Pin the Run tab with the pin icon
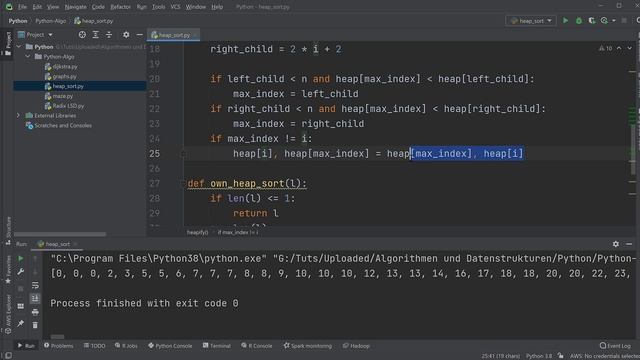 click(x=20, y=324)
